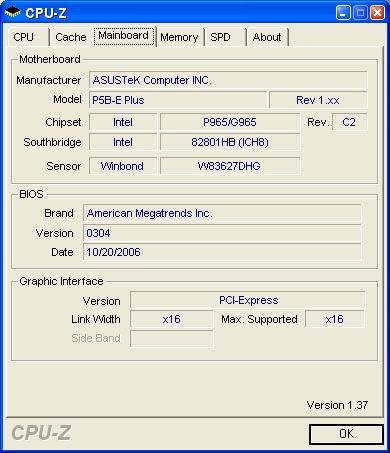Click the P5B-E Plus model field
This screenshot has width=390, height=453.
pyautogui.click(x=178, y=100)
